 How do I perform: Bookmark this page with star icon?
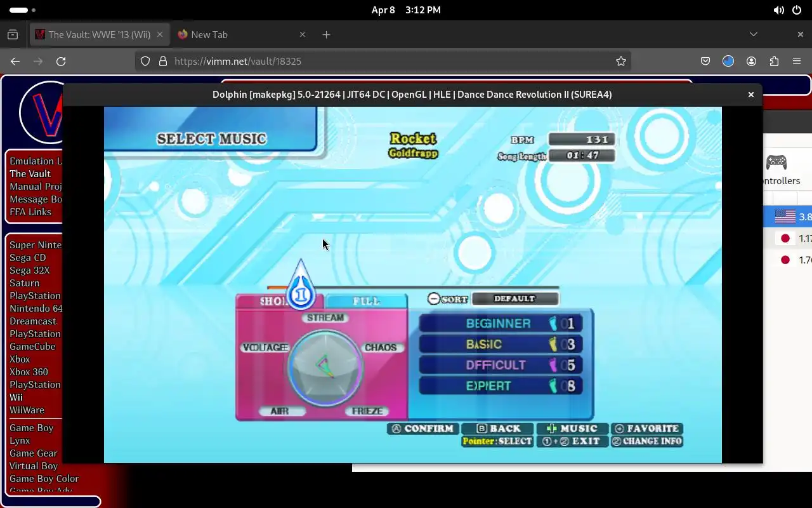tap(621, 61)
